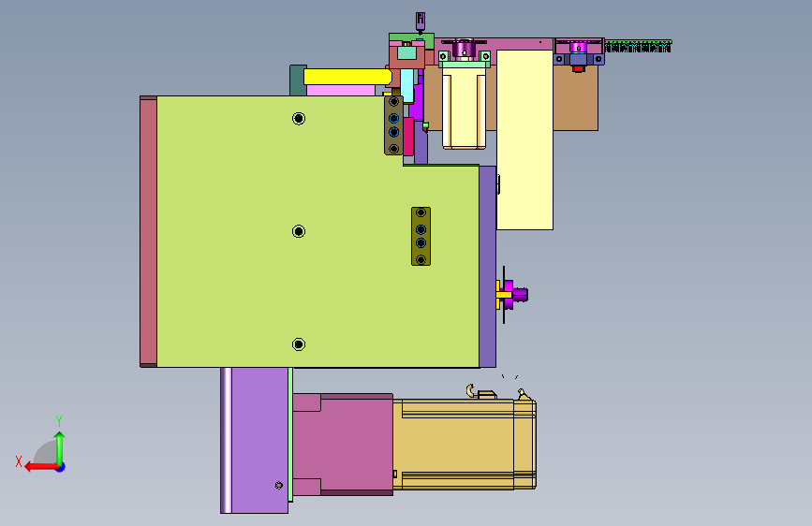Select the purple side plate right of green plate

click(487, 267)
